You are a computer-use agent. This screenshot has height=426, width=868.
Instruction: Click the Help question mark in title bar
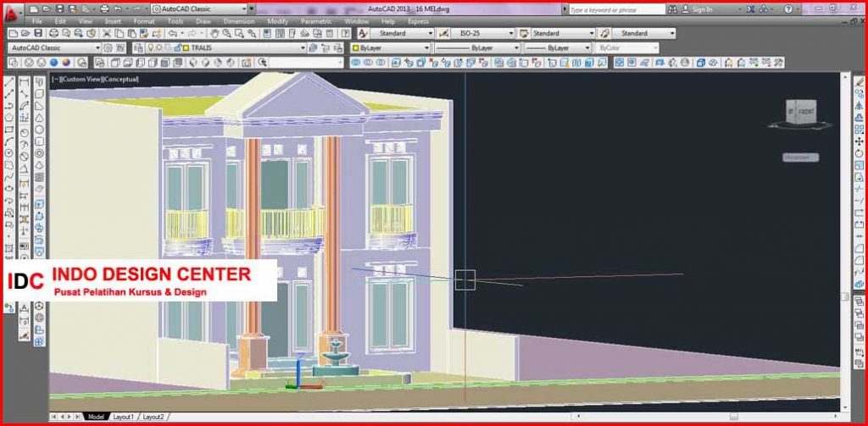click(x=789, y=8)
